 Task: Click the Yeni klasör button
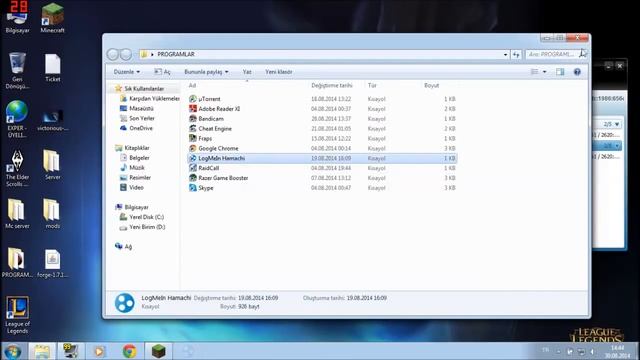(279, 72)
